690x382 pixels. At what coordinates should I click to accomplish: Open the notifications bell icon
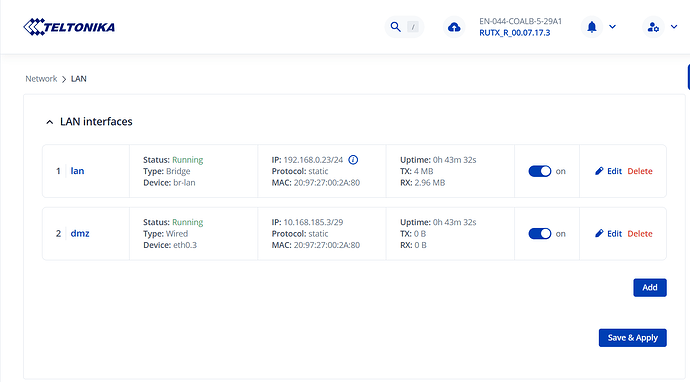[592, 27]
